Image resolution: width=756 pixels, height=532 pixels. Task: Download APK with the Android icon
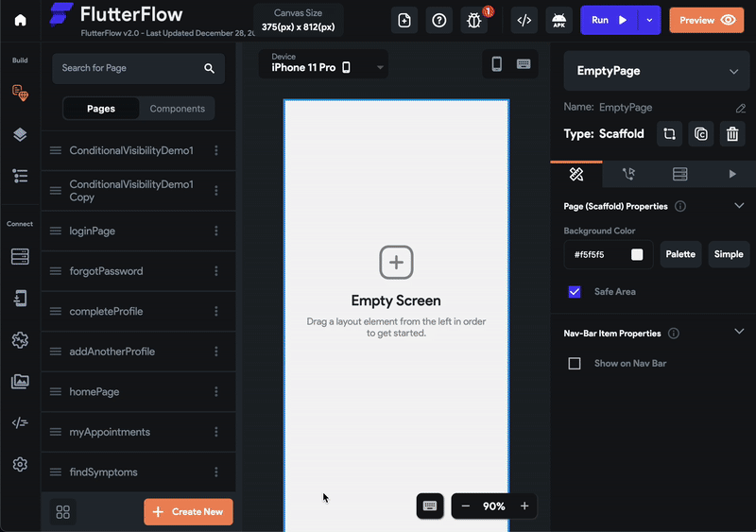pyautogui.click(x=558, y=20)
